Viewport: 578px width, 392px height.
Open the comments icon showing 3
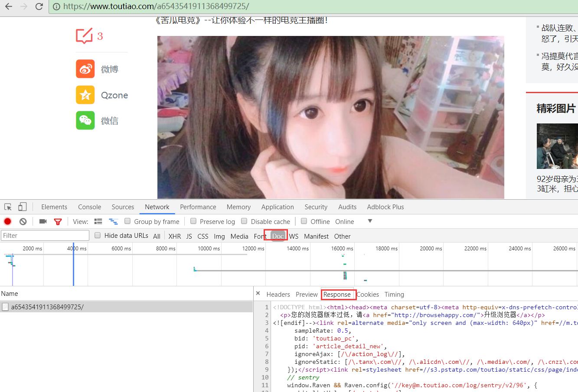[x=85, y=36]
